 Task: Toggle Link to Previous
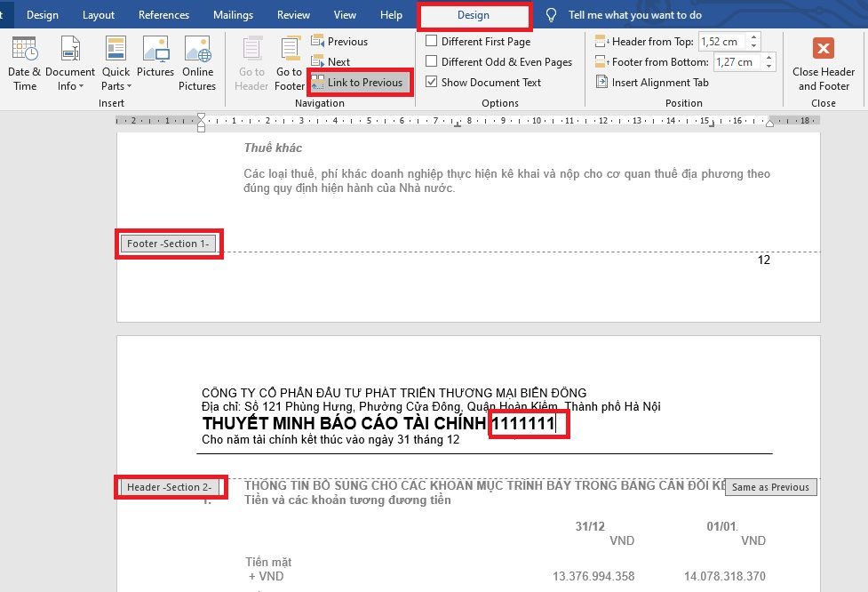click(x=360, y=83)
